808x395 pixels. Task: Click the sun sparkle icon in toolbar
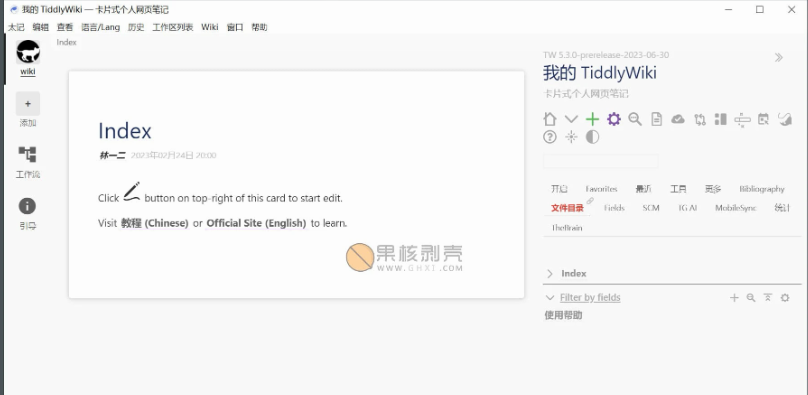(571, 137)
